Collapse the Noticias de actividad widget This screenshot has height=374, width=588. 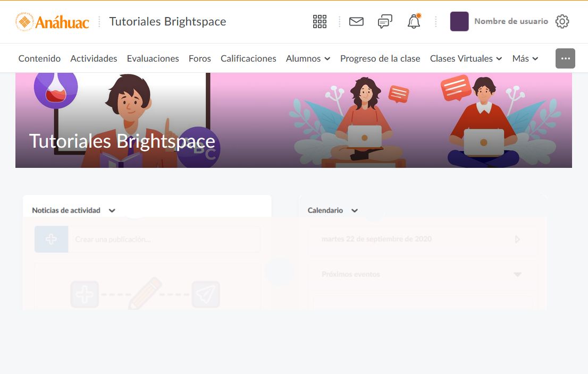click(112, 210)
